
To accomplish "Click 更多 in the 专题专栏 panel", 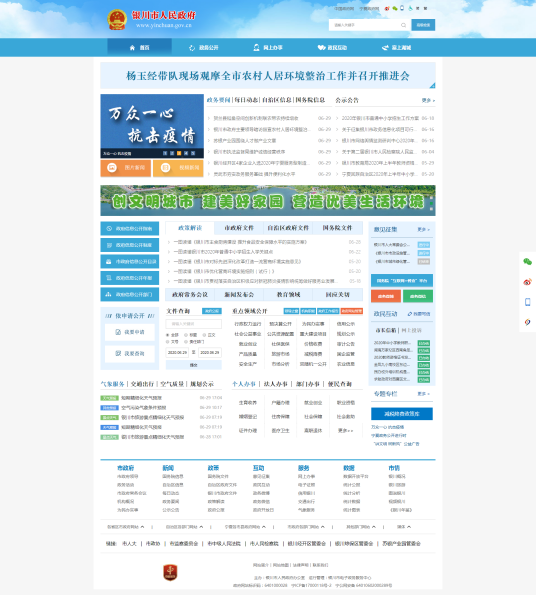I will pos(424,394).
